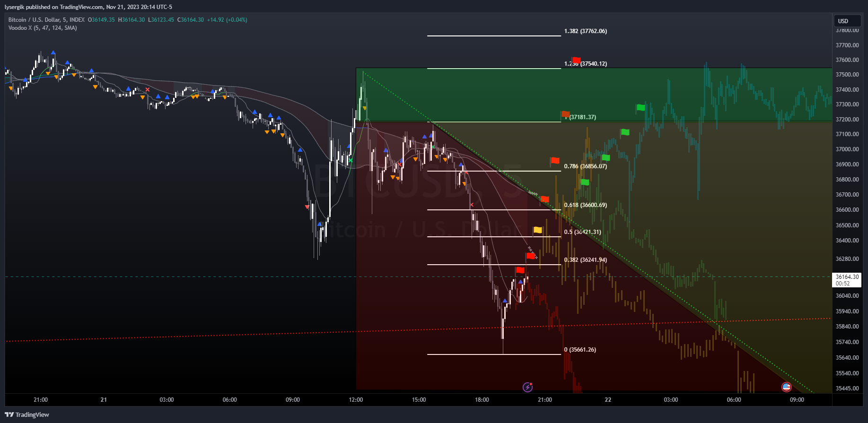
Task: Click the current price label 36164.30
Action: tap(847, 277)
